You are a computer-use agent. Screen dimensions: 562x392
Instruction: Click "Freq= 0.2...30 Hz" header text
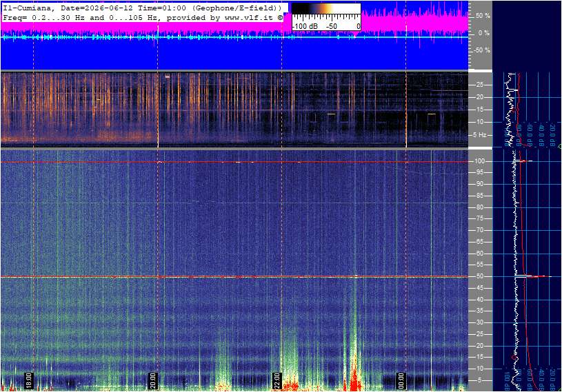(43, 17)
